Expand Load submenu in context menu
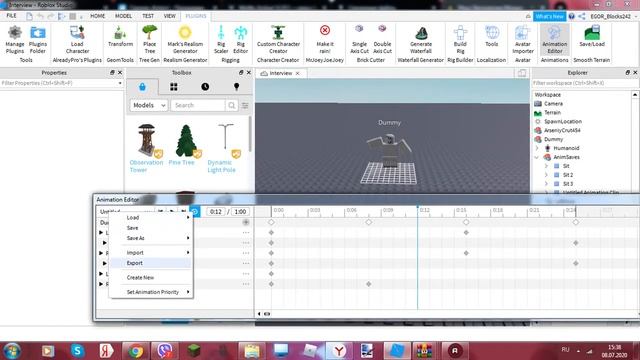Image resolution: width=640 pixels, height=360 pixels. click(x=151, y=218)
